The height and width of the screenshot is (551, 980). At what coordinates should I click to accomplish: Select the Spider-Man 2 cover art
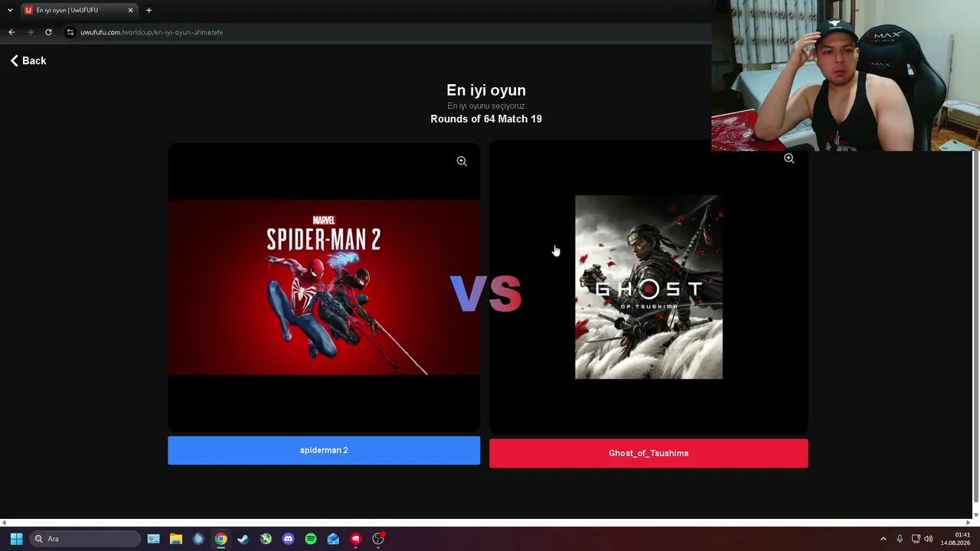coord(324,288)
